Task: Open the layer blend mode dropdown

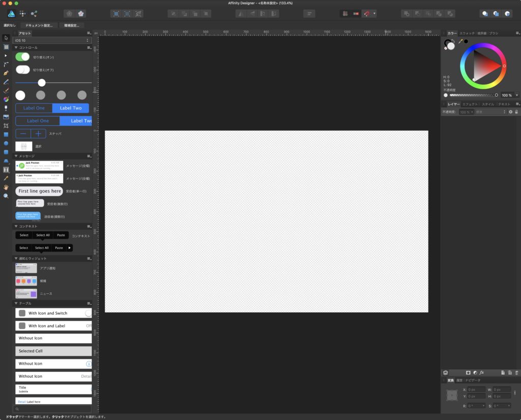Action: (490, 112)
